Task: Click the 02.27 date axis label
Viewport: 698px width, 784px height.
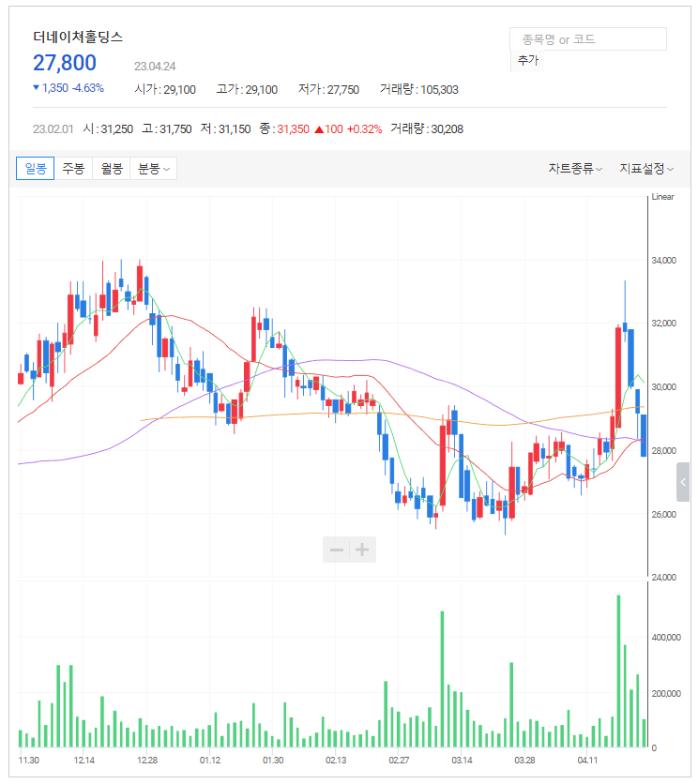Action: pyautogui.click(x=399, y=760)
